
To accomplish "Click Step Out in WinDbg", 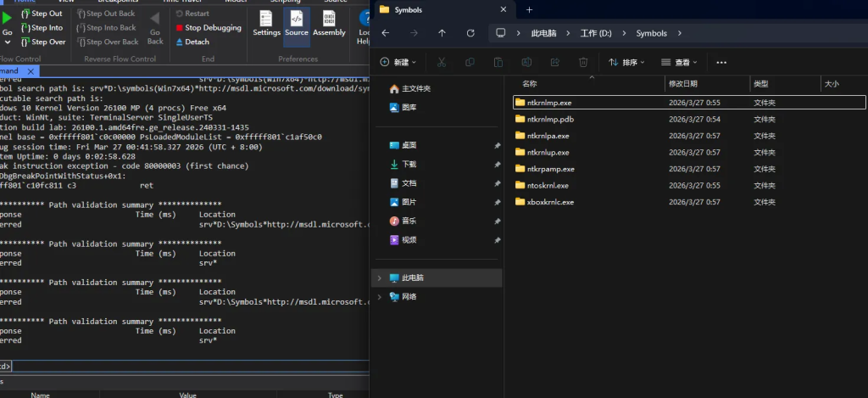I will 42,14.
